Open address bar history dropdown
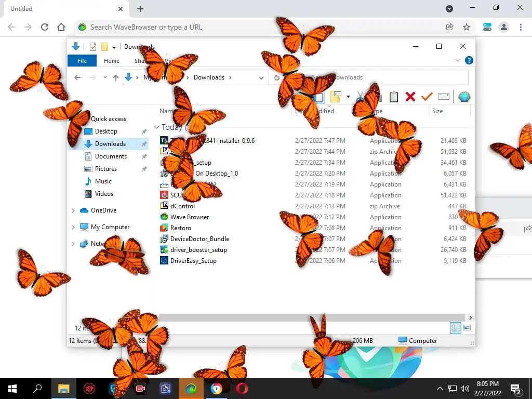The image size is (532, 399). pos(261,78)
